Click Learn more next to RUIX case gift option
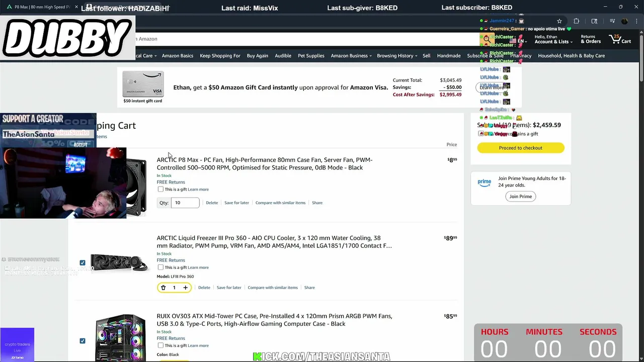Screen dimensions: 644x362 point(198,345)
